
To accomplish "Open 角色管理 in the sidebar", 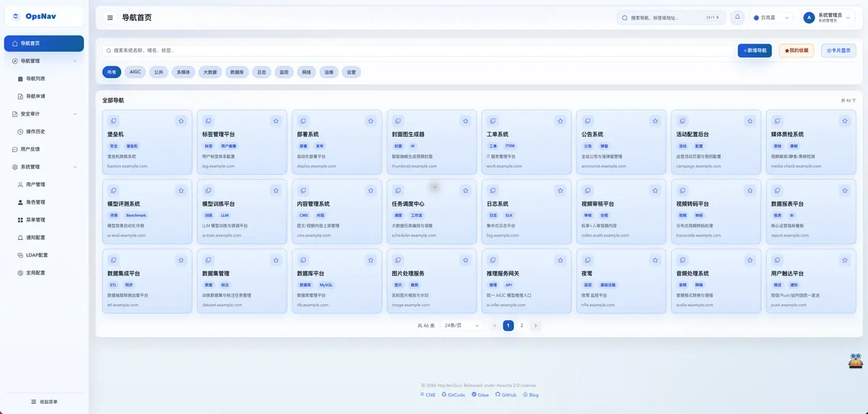I will [45, 202].
